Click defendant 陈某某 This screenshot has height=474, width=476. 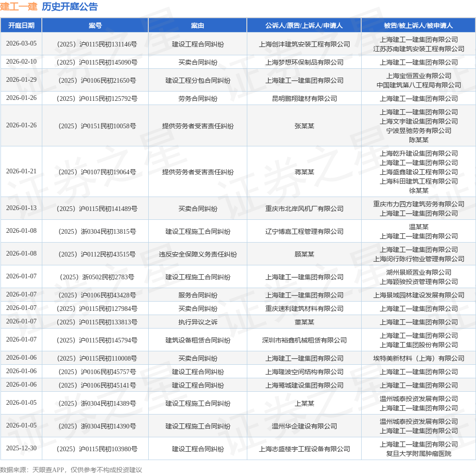[x=419, y=140]
